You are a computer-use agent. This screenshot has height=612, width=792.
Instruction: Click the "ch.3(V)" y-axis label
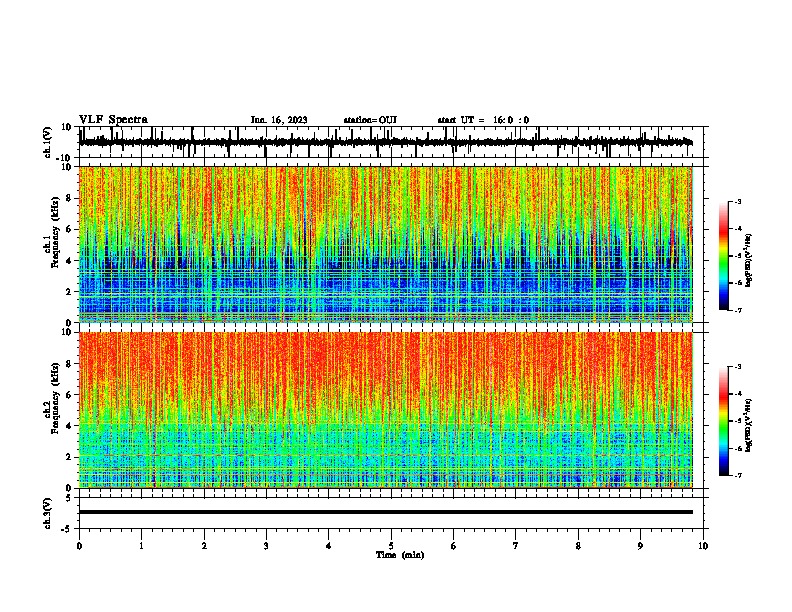click(48, 513)
